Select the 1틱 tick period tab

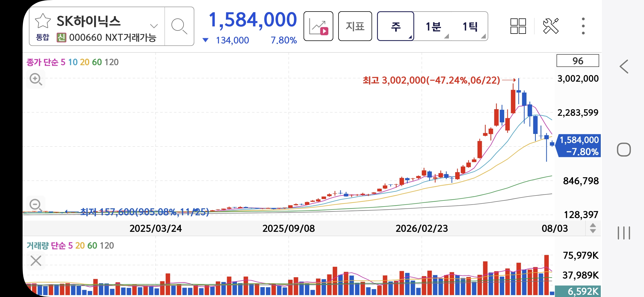[470, 26]
